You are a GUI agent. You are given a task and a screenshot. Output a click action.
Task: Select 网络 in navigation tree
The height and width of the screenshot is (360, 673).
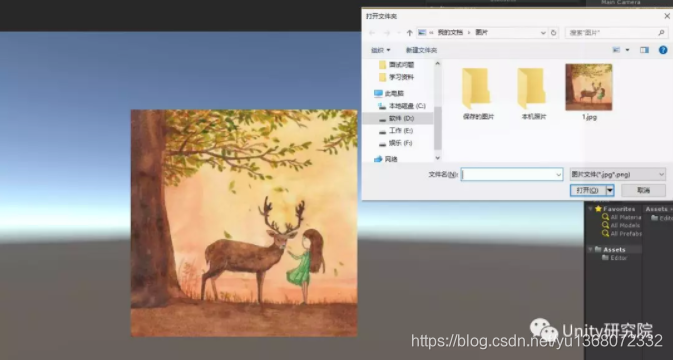(x=386, y=159)
